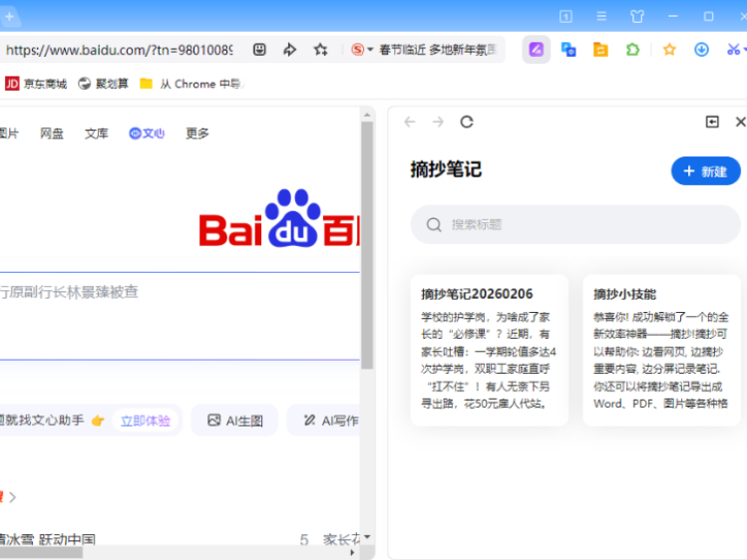Click the excerpt notes pen icon in toolbar
The width and height of the screenshot is (747, 560).
536,50
